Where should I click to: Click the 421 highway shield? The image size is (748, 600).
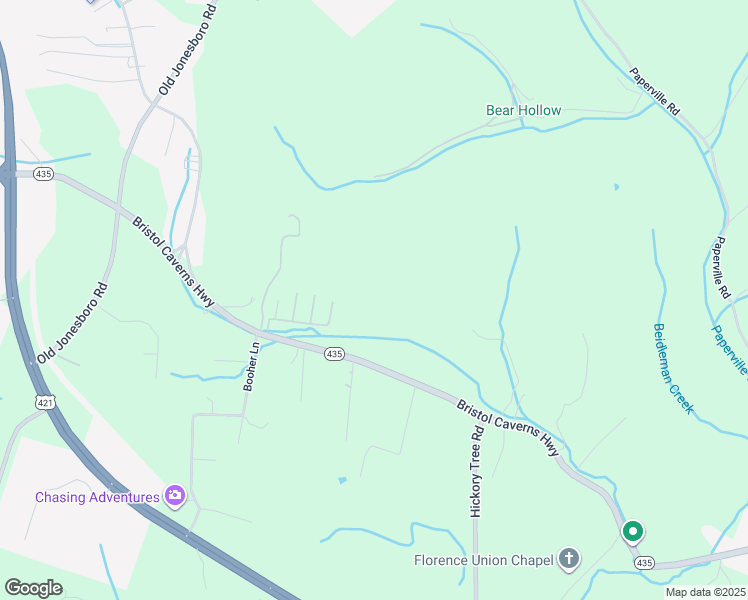point(45,403)
